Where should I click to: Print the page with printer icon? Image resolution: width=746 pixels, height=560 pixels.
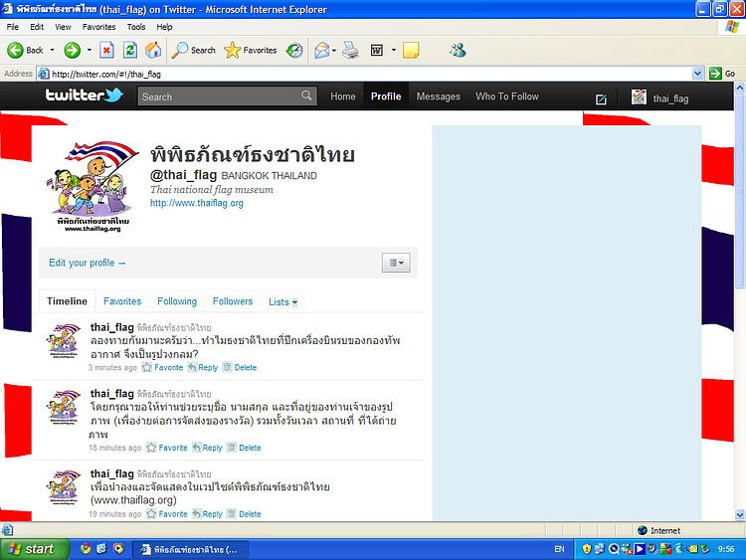coord(351,50)
